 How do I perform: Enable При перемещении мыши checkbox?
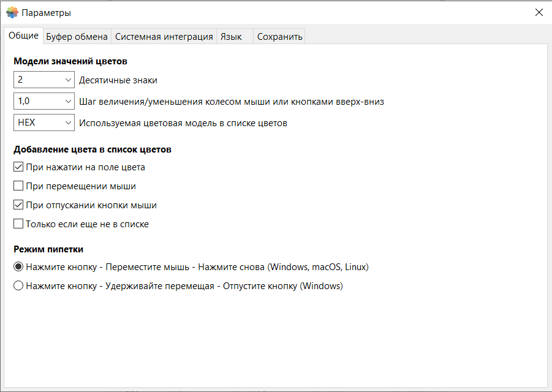[19, 186]
